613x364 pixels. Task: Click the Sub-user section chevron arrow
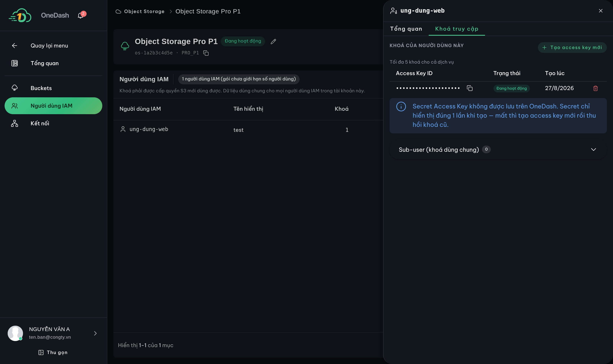[x=593, y=150]
